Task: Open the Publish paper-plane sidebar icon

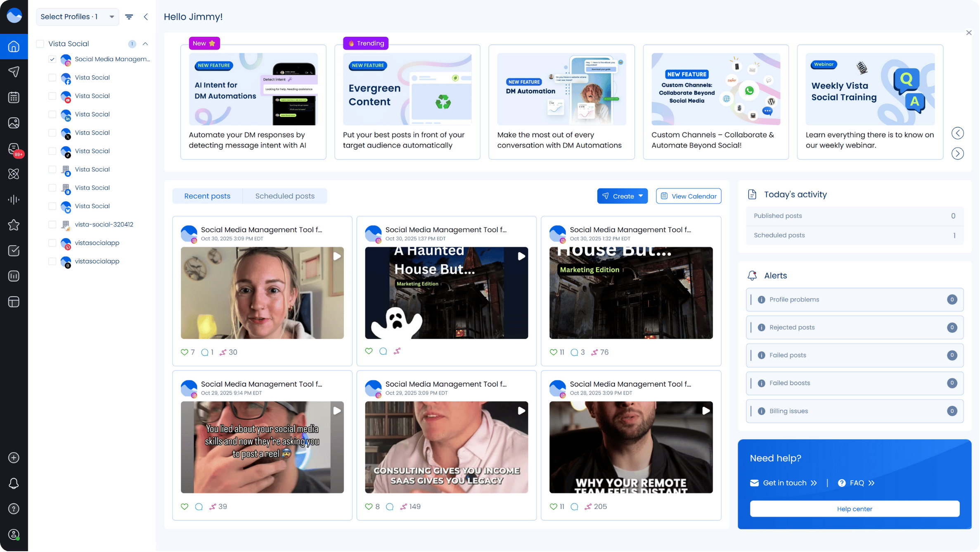Action: pos(14,72)
